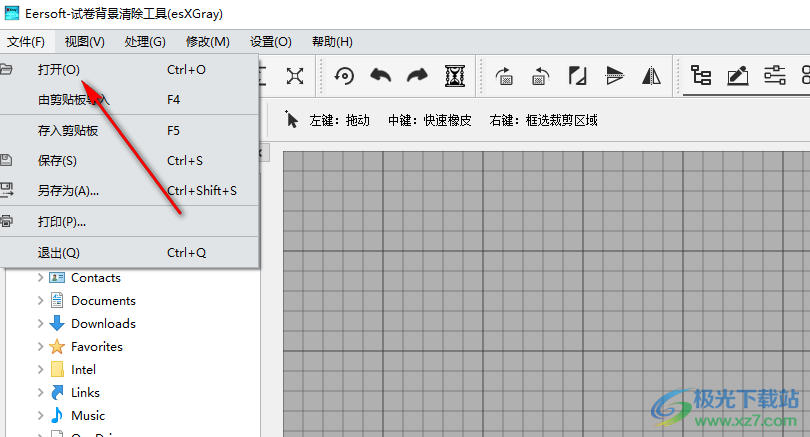Select the Intel folder in tree
810x437 pixels.
click(x=83, y=370)
